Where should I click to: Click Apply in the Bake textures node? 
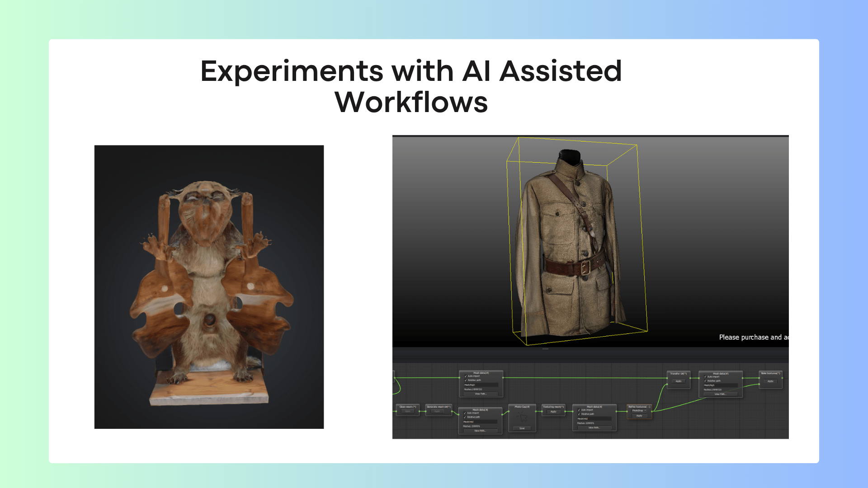[770, 381]
